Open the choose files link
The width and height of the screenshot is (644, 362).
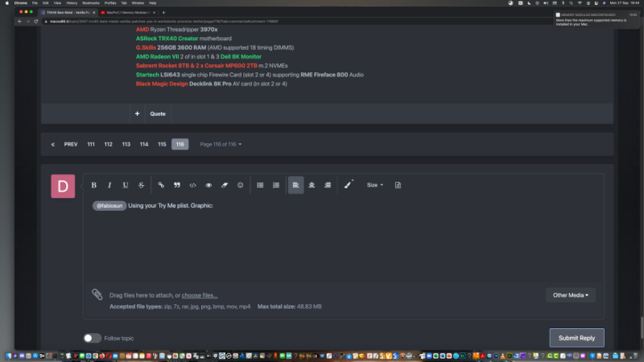click(200, 295)
